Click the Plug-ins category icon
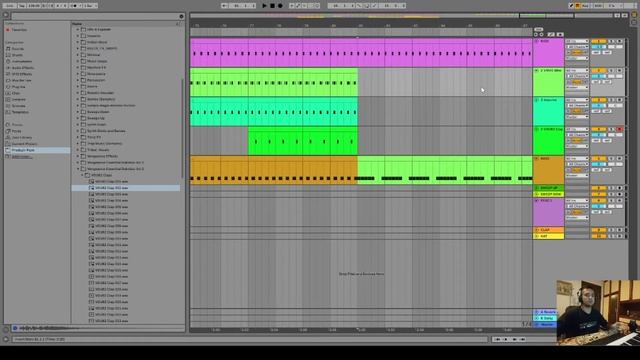Screen dimensions: 640x360 [x=8, y=87]
